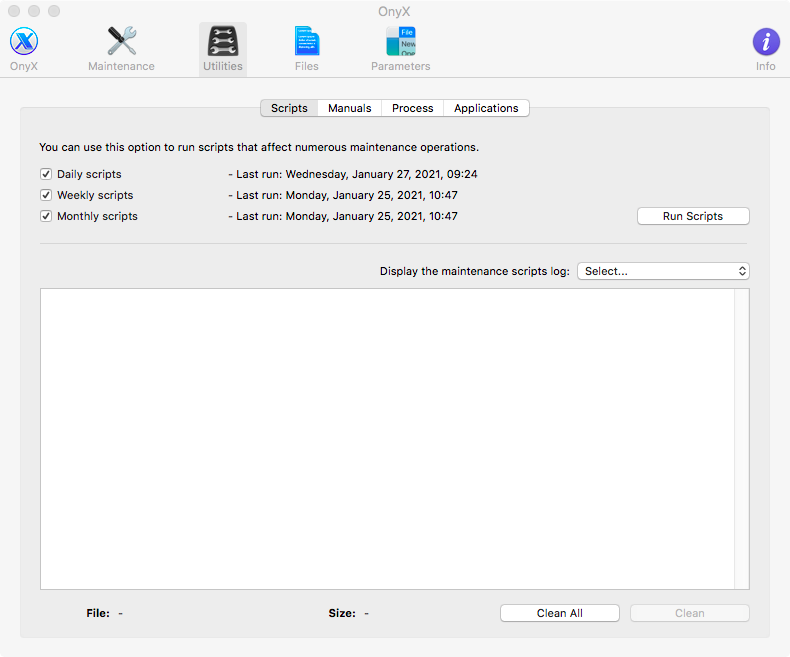Switch to the Applications tab
790x657 pixels.
486,108
